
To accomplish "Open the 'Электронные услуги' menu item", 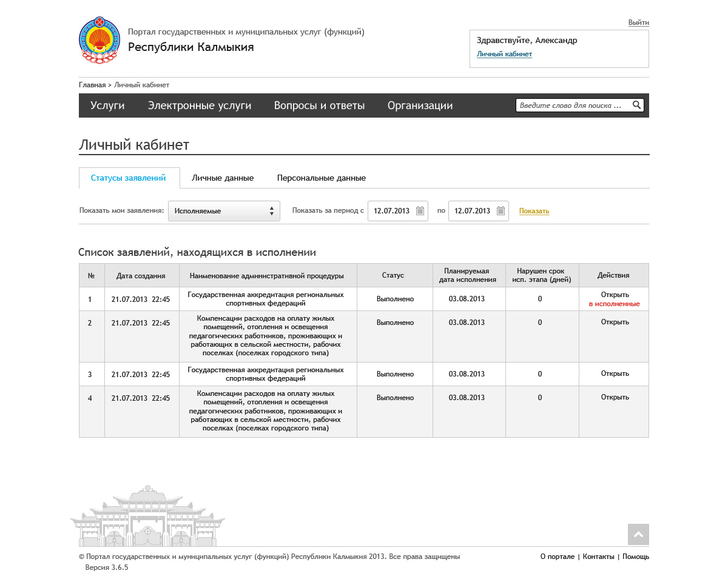I will click(x=200, y=105).
